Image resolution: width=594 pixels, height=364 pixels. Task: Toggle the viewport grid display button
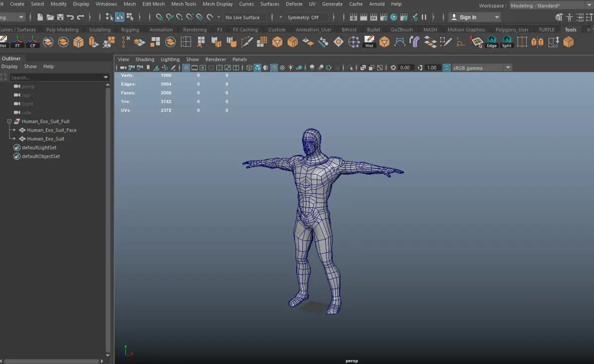pos(186,68)
